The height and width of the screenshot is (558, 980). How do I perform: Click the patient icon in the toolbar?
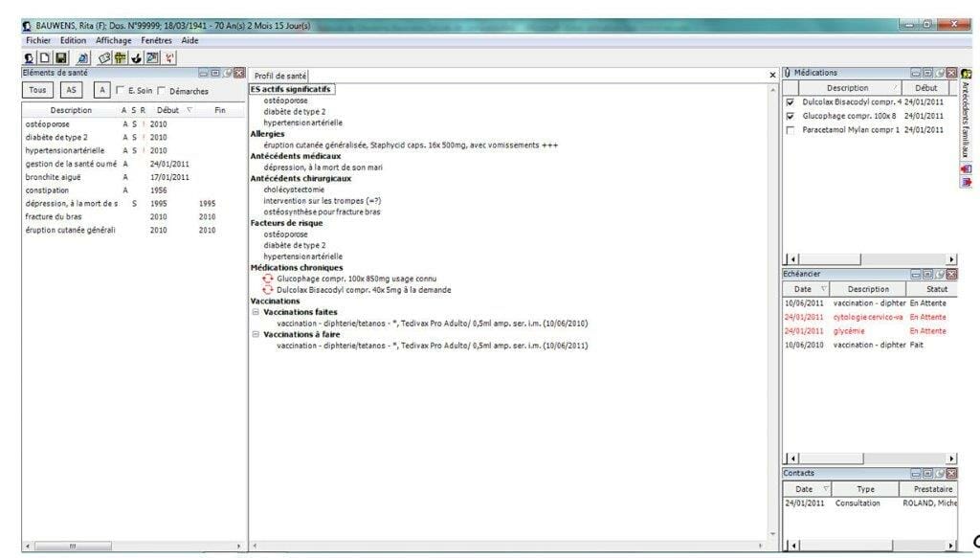point(29,57)
